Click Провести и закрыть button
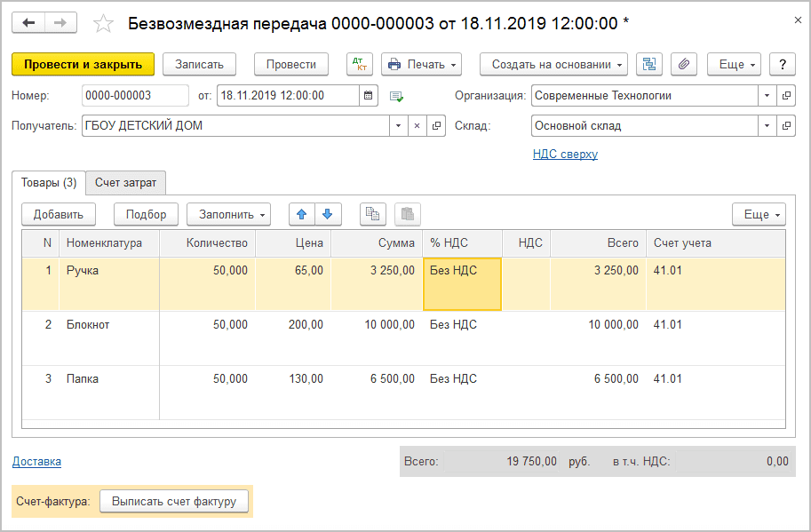This screenshot has width=811, height=532. pyautogui.click(x=83, y=64)
